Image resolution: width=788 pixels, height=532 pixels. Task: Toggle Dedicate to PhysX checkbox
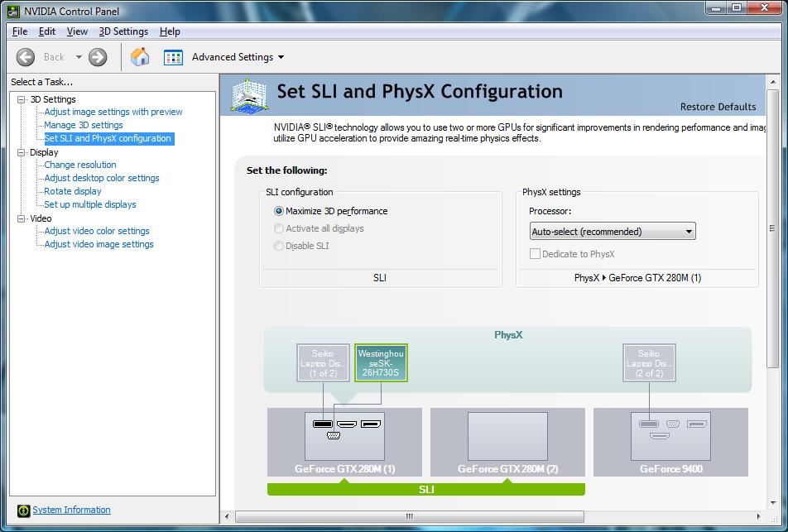536,254
